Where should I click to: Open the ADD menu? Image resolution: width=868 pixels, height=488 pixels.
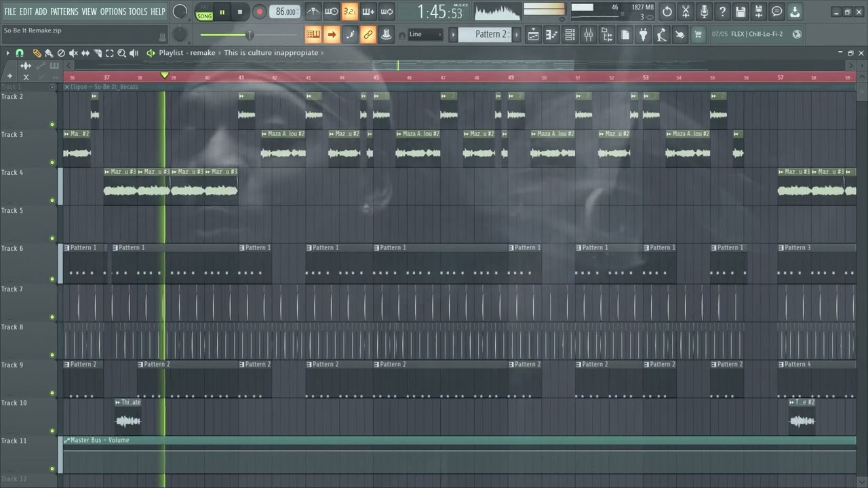41,12
